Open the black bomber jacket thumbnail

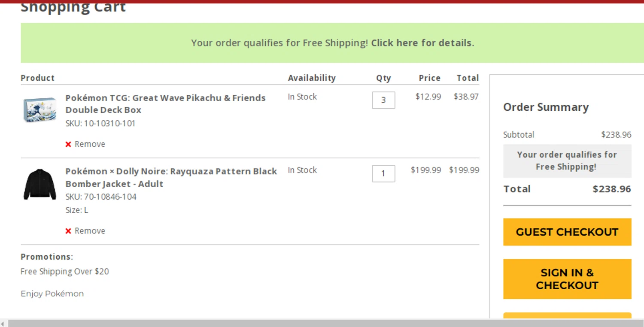coord(39,184)
